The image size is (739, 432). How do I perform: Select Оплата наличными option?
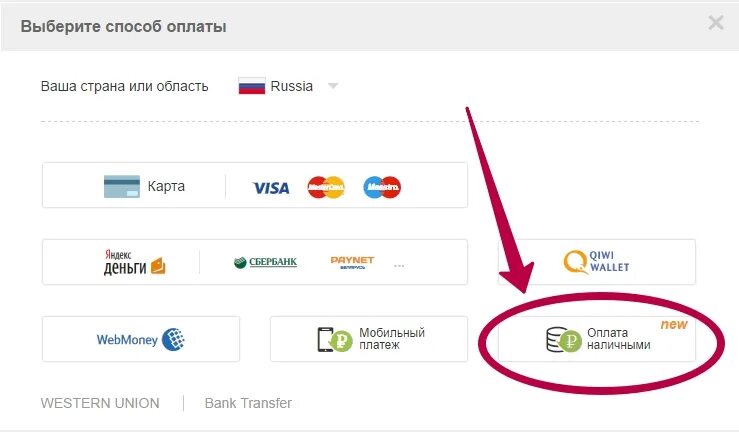pyautogui.click(x=597, y=339)
